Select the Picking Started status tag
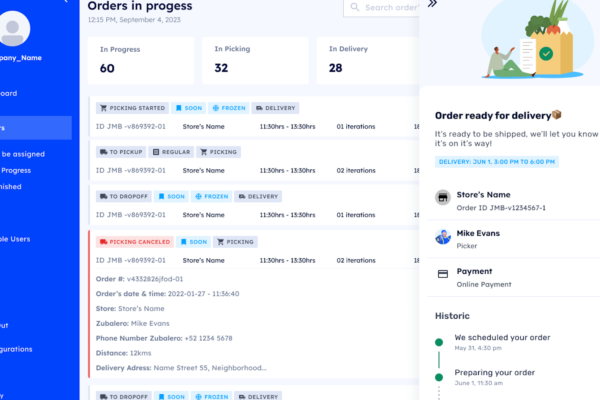Image resolution: width=600 pixels, height=400 pixels. tap(132, 107)
